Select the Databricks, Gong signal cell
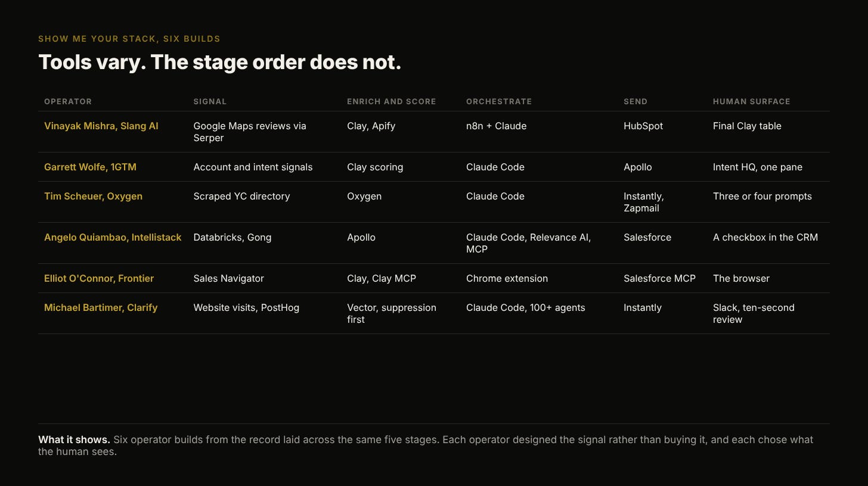The width and height of the screenshot is (868, 486). tap(232, 237)
